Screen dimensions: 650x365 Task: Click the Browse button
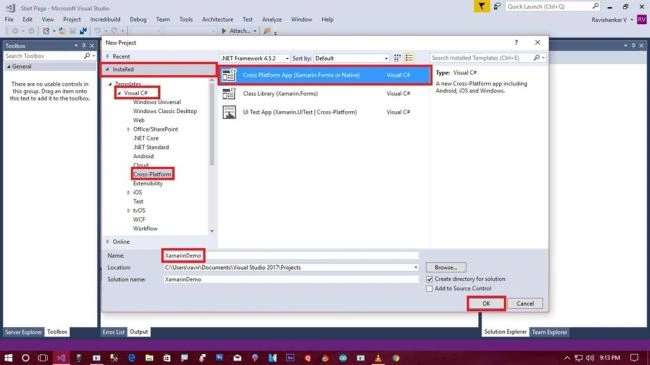click(446, 268)
